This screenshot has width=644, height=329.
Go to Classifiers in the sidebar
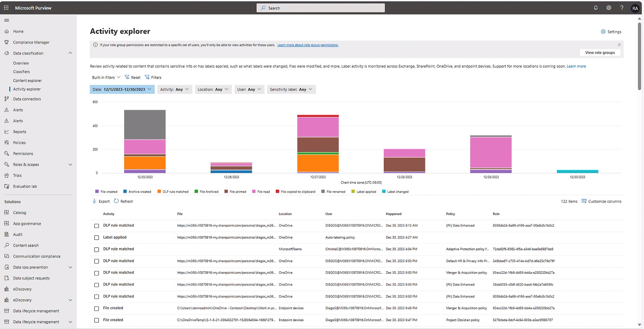[x=22, y=72]
